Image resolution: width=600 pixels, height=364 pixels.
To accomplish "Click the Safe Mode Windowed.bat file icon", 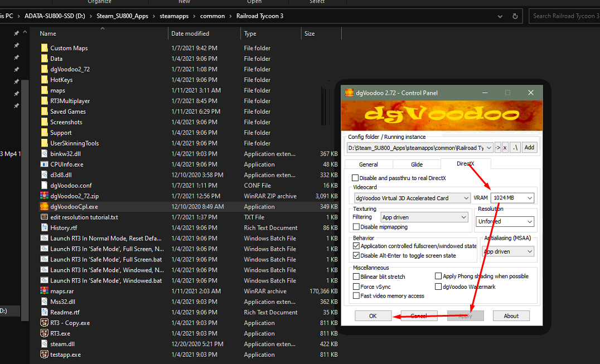I will pyautogui.click(x=45, y=280).
